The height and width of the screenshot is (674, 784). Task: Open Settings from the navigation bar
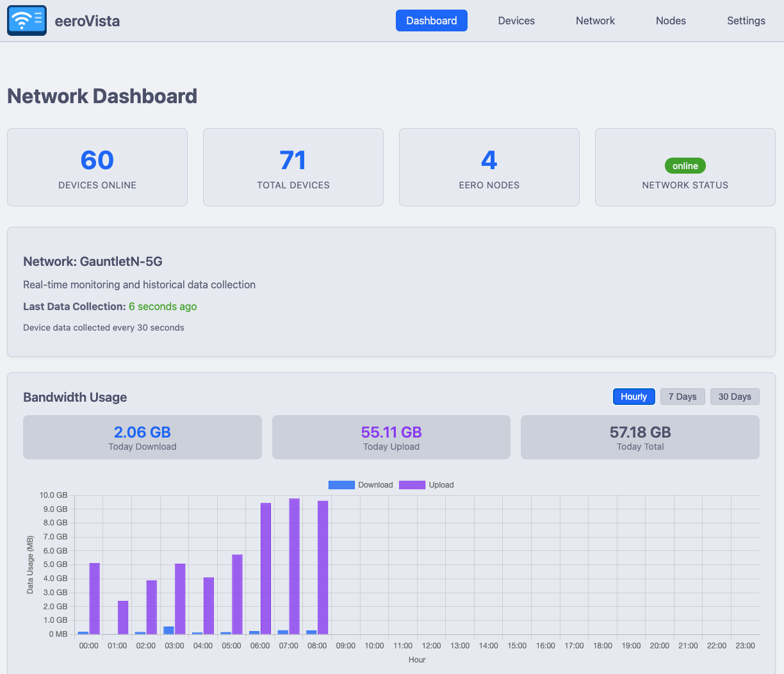pyautogui.click(x=746, y=21)
